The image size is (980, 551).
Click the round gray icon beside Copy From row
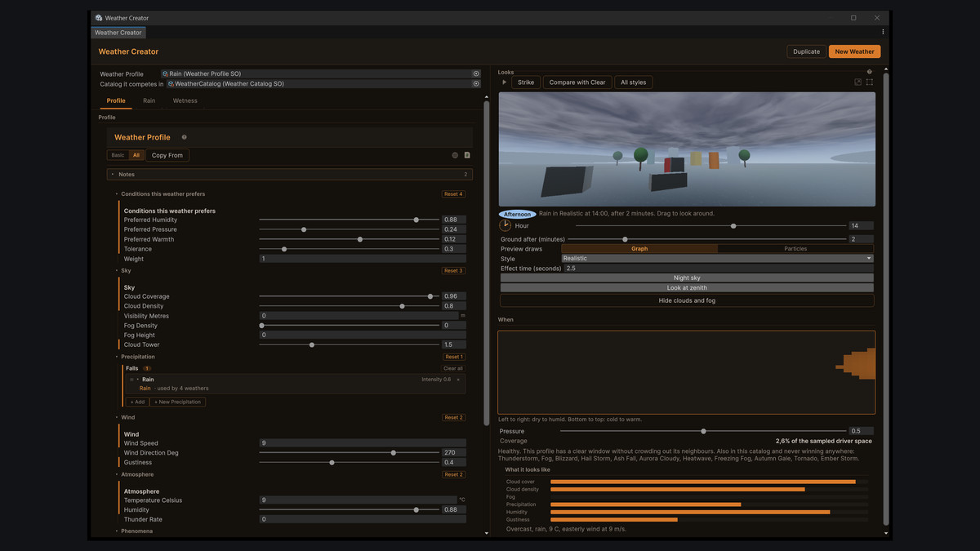pos(455,155)
